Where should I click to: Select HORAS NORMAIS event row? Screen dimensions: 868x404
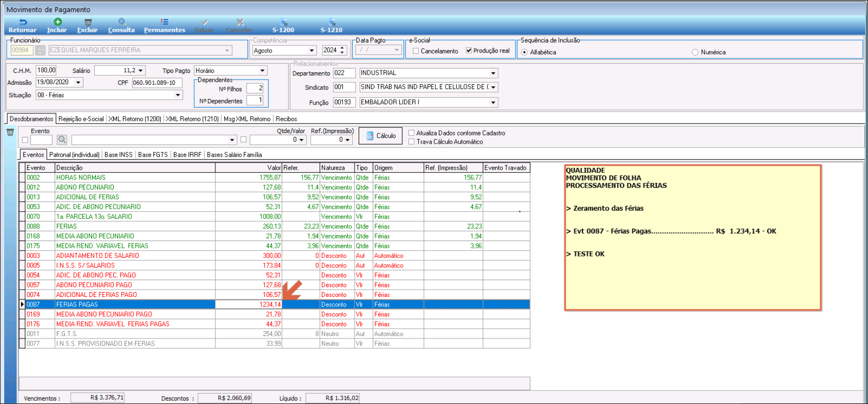point(277,177)
